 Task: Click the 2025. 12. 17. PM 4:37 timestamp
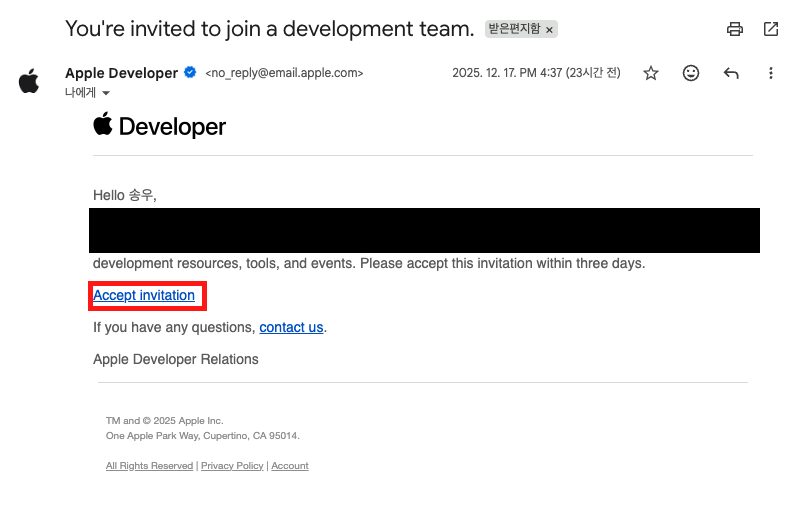pos(536,73)
